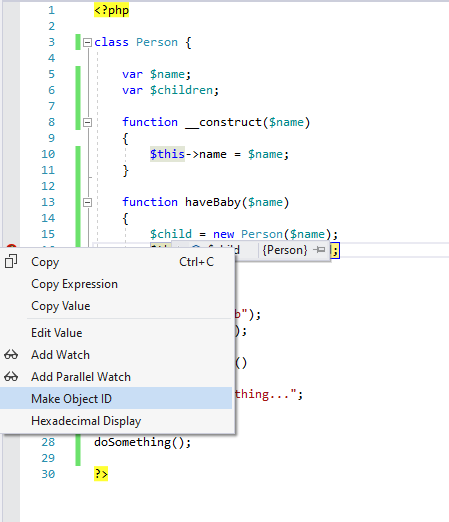Choose Edit Value in context menu
449x522 pixels.
(116, 333)
